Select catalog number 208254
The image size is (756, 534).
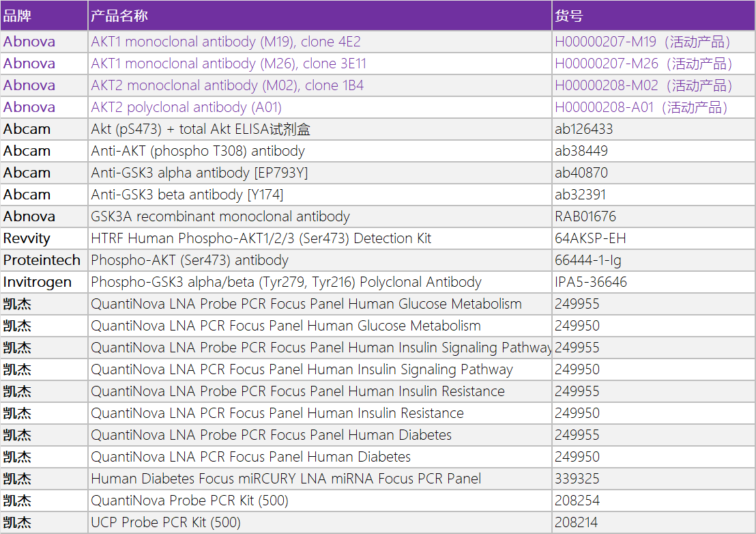point(654,501)
